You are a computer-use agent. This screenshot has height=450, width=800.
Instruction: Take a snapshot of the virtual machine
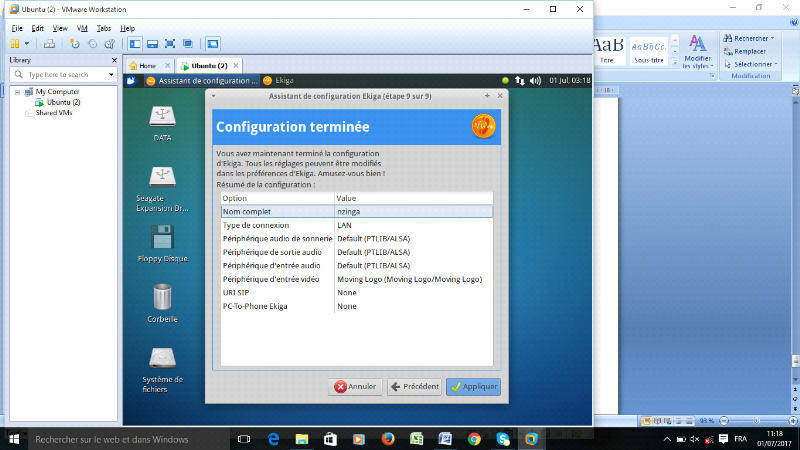click(75, 44)
